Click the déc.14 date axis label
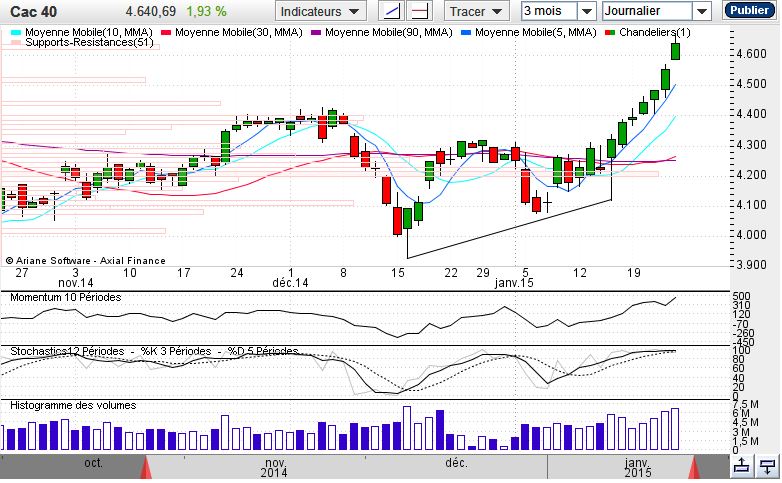Viewport: 782px width, 483px height. pyautogui.click(x=290, y=283)
